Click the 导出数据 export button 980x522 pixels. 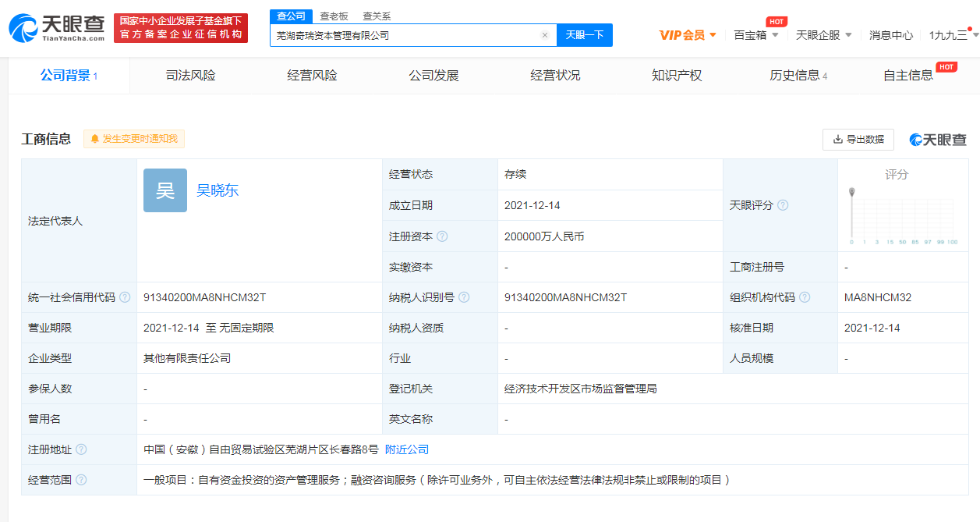(858, 139)
